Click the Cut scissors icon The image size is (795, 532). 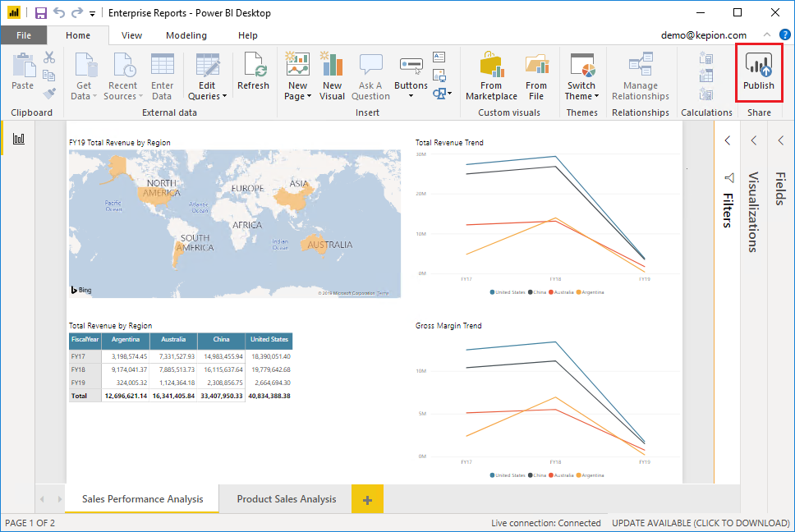pyautogui.click(x=49, y=57)
